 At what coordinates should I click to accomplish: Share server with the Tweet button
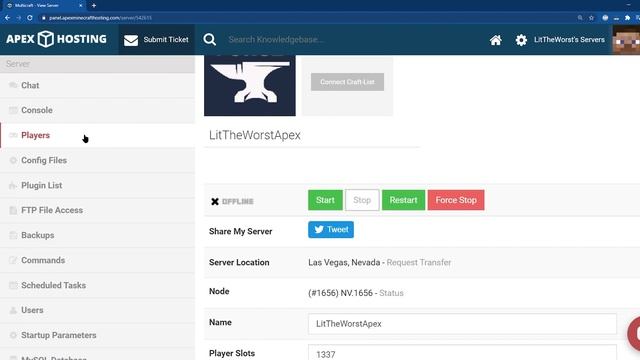pos(331,229)
